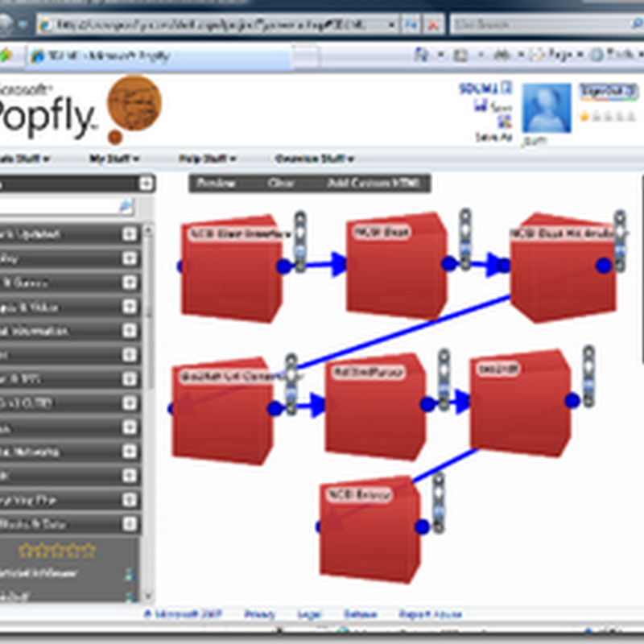The width and height of the screenshot is (644, 644).
Task: Click the Sign Out button
Action: click(608, 91)
